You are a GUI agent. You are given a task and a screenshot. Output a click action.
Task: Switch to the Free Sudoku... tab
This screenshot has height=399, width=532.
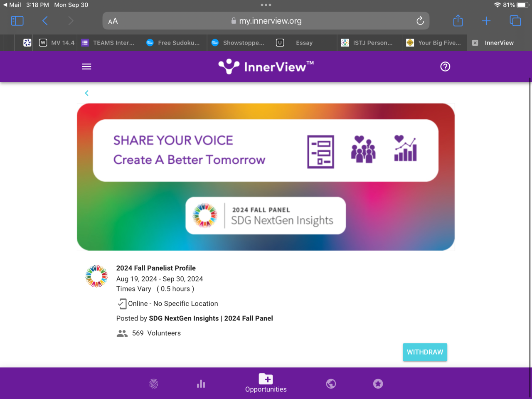coord(175,43)
